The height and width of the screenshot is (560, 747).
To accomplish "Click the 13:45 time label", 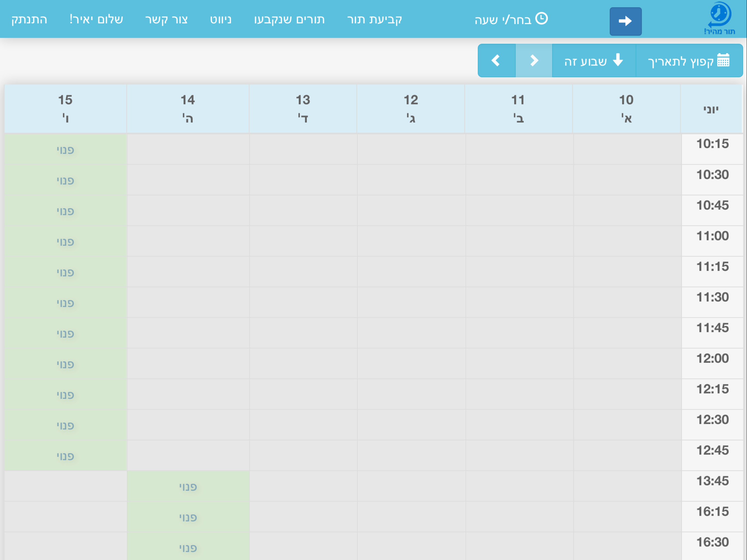I will pyautogui.click(x=713, y=481).
